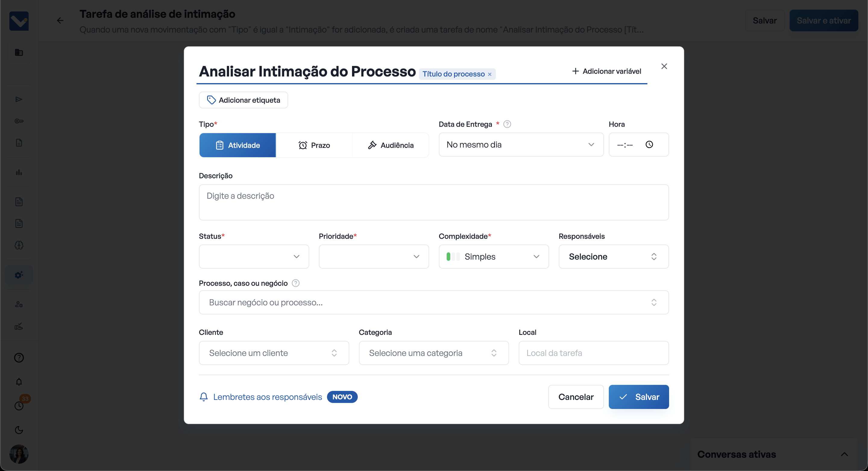This screenshot has height=471, width=868.
Task: Open the Status dropdown
Action: tap(254, 257)
